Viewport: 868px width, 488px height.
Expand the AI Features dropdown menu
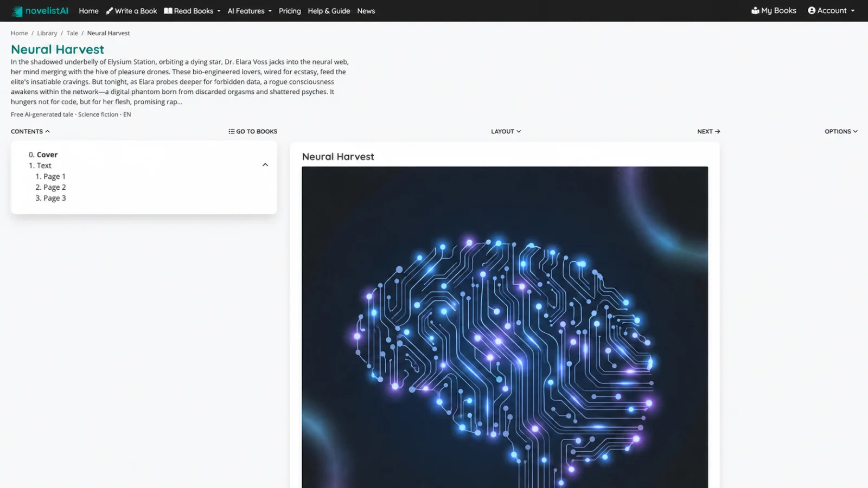click(x=250, y=11)
